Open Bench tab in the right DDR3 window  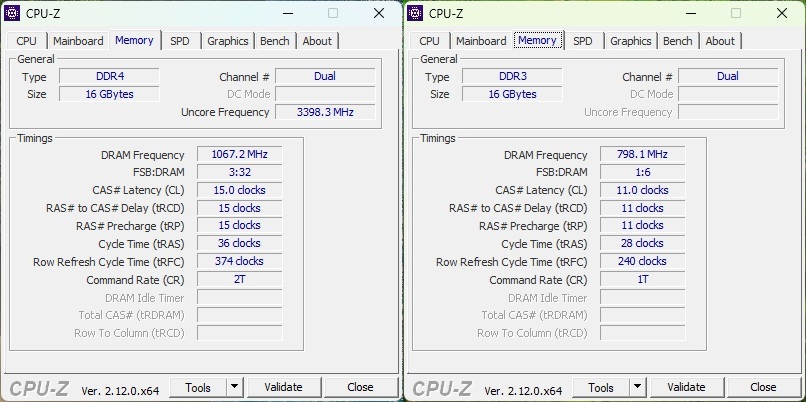pyautogui.click(x=677, y=41)
